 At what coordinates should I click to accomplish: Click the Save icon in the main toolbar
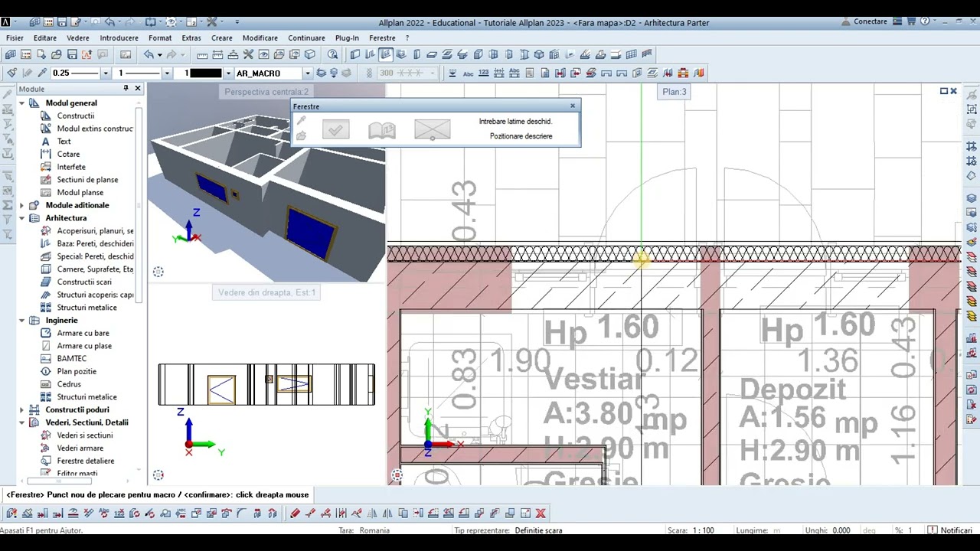point(72,54)
